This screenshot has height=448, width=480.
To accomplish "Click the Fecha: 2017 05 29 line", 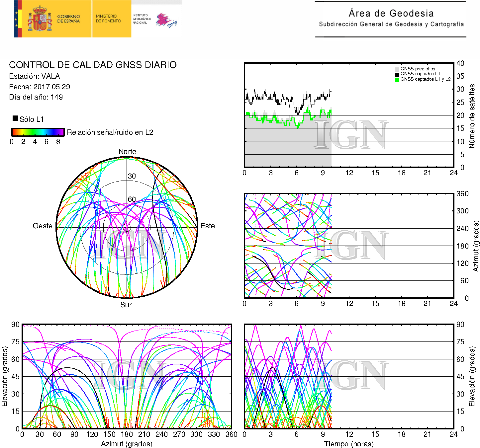I will (x=40, y=87).
